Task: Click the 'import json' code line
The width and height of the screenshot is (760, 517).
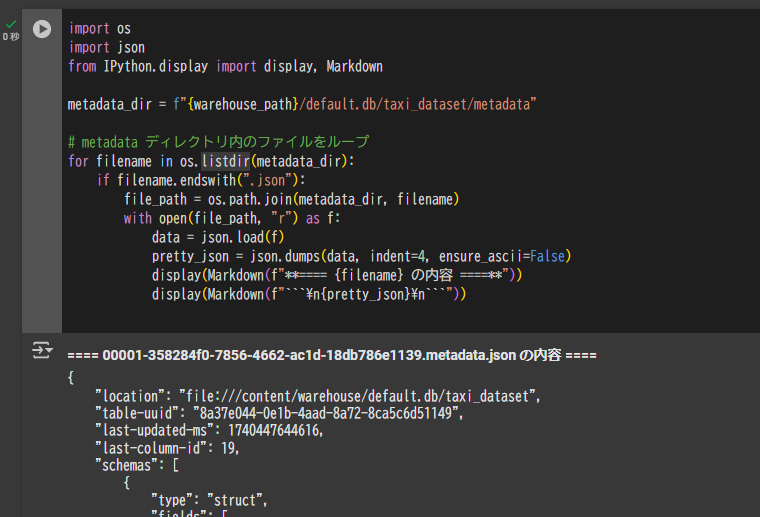Action: pos(107,47)
